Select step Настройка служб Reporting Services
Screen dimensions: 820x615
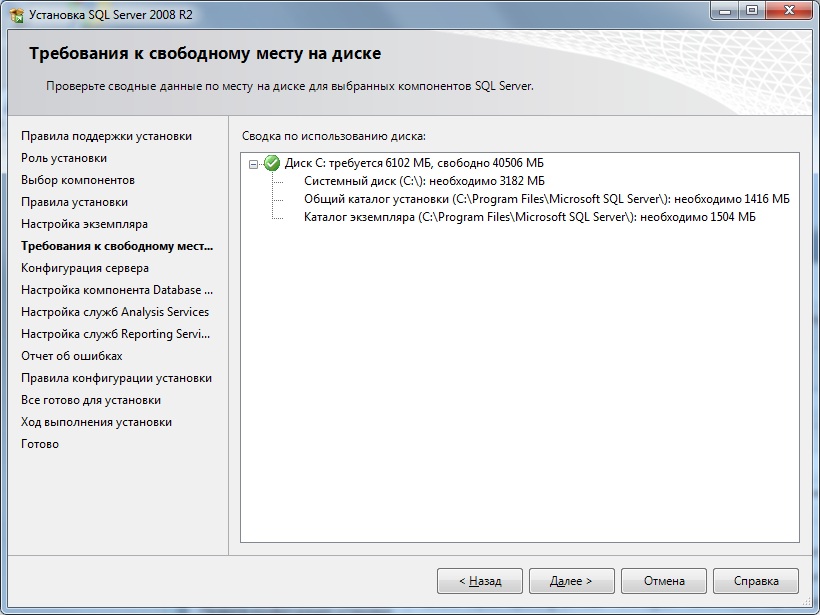(116, 334)
